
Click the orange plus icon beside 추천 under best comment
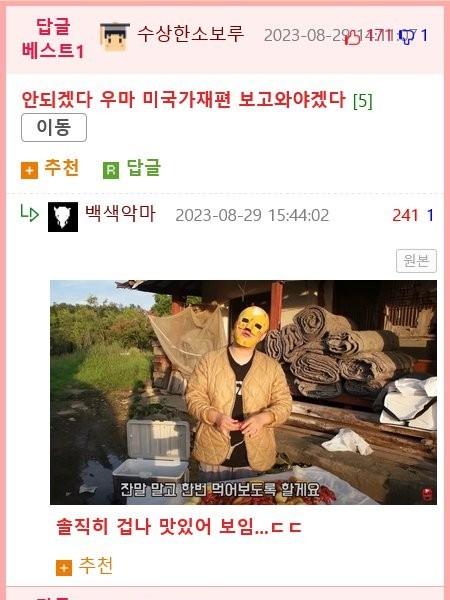coord(29,171)
